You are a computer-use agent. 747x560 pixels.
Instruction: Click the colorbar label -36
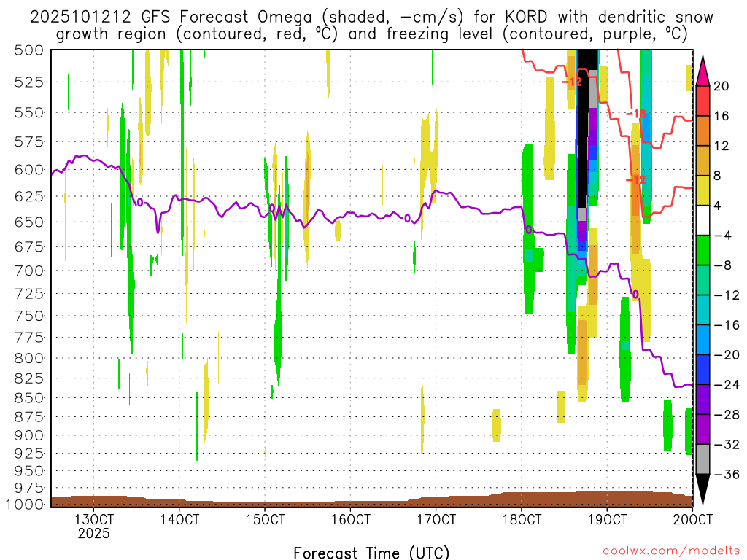pos(727,474)
